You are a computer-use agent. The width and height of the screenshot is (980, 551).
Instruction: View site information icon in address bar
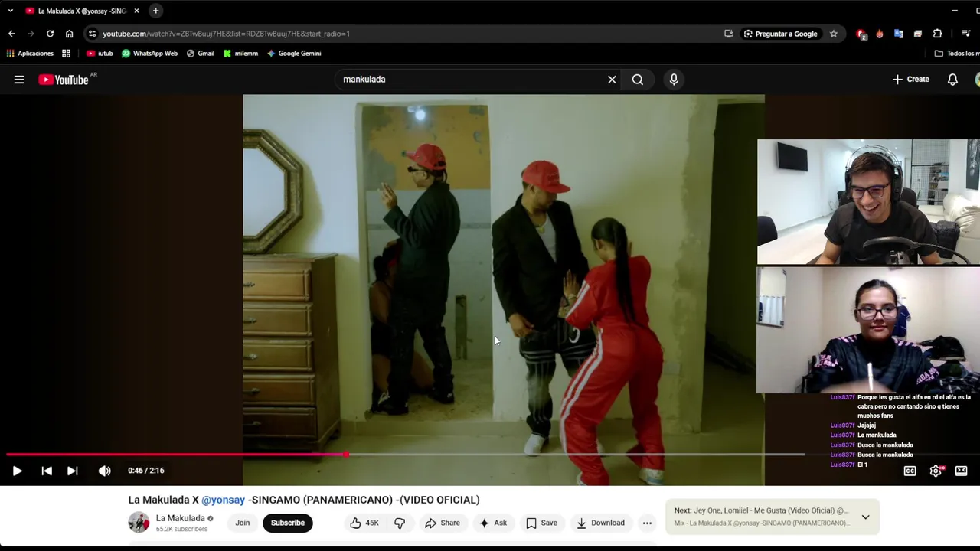click(92, 34)
